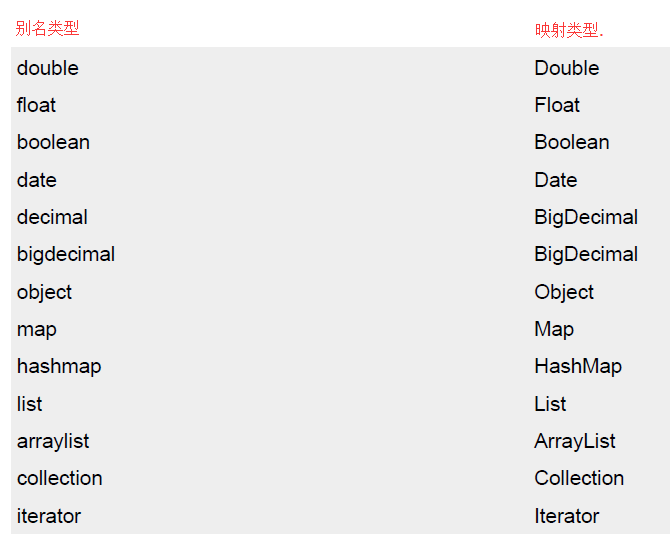Click the 'HashMap' mapped type
Viewport: 670px width, 539px height.
pyautogui.click(x=578, y=367)
